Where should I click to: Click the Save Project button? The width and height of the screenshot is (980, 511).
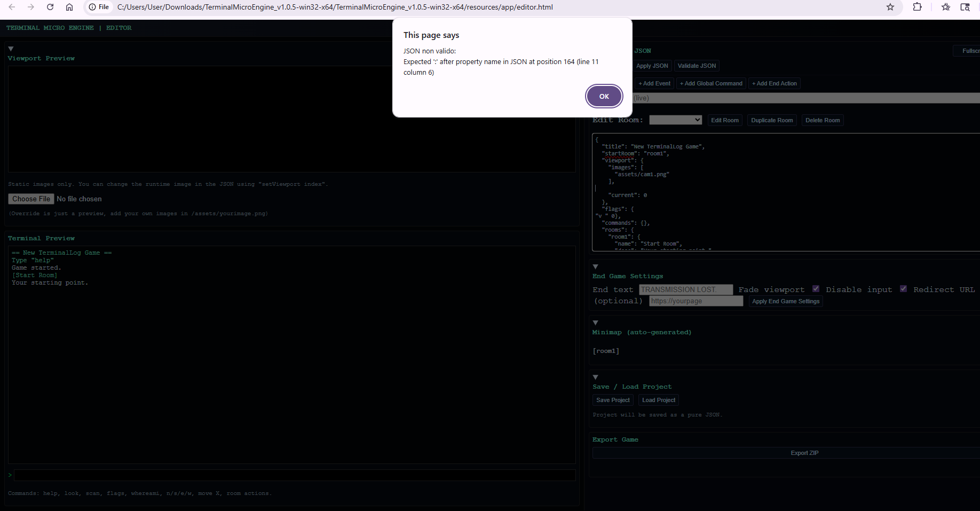[613, 400]
